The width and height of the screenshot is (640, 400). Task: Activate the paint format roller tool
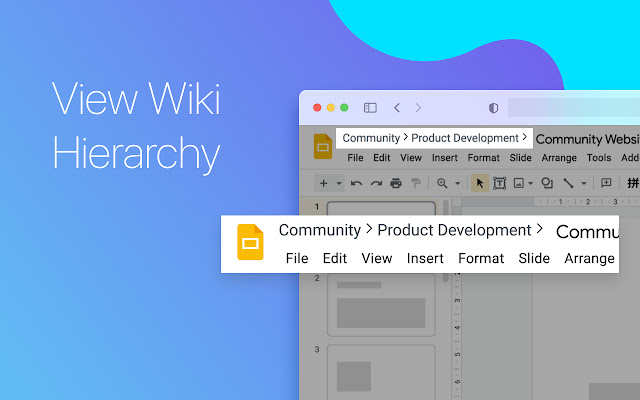416,183
